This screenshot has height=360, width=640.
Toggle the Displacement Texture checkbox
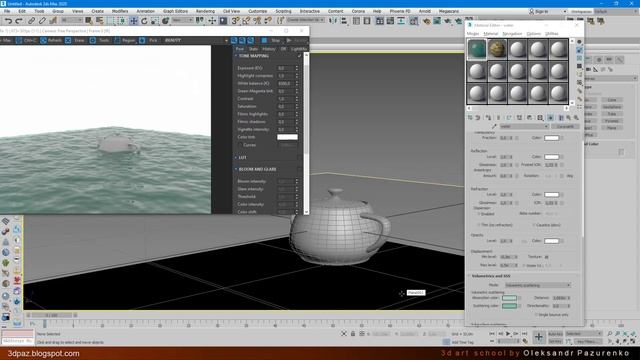(547, 257)
